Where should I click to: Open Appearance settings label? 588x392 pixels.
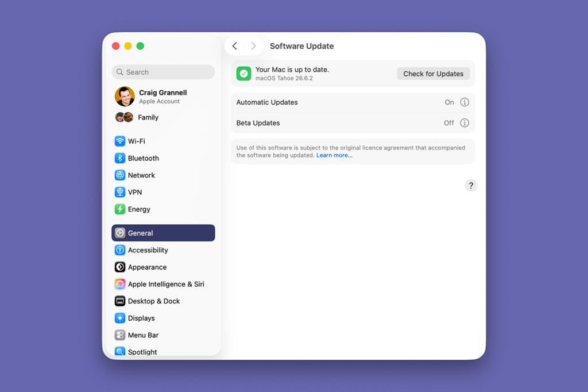click(147, 267)
